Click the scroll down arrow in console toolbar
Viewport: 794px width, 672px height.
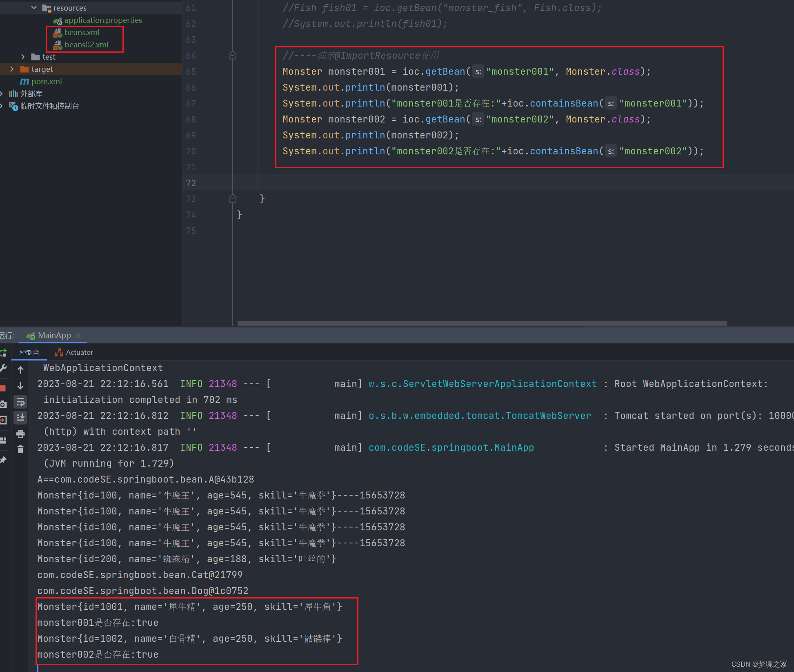point(20,386)
